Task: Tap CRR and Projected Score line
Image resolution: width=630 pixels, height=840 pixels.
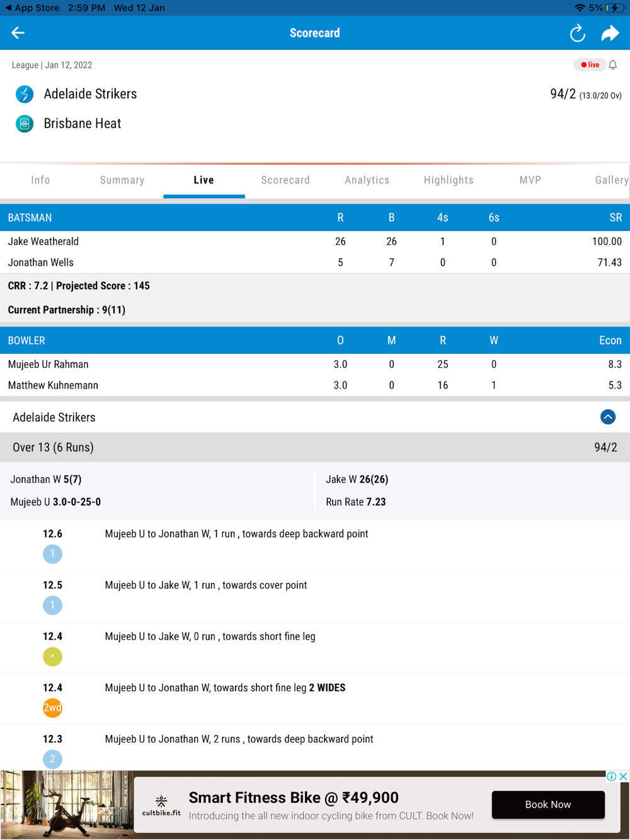Action: click(x=79, y=286)
